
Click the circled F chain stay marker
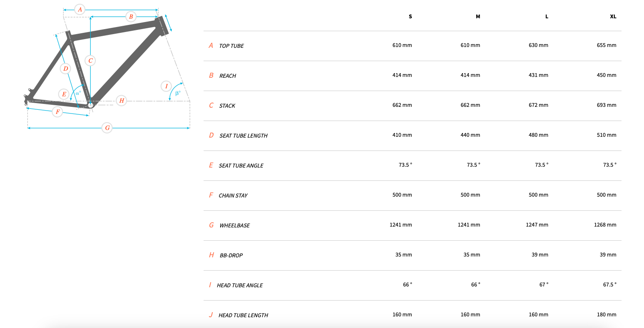point(57,111)
